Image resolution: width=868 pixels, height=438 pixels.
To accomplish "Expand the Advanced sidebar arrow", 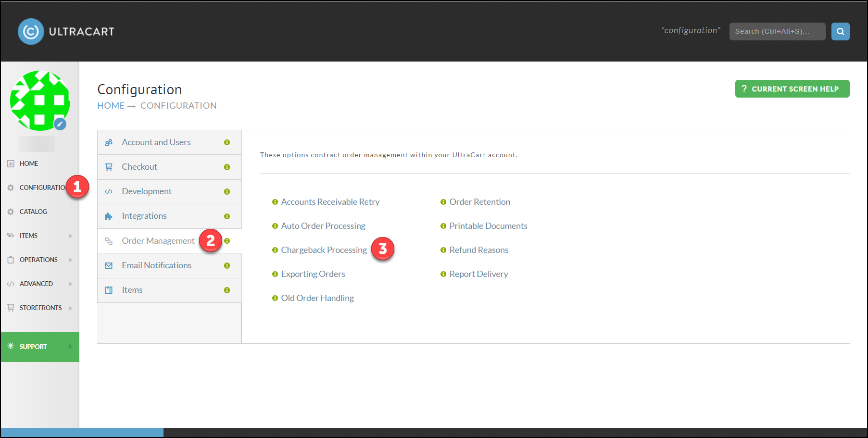I will coord(71,284).
